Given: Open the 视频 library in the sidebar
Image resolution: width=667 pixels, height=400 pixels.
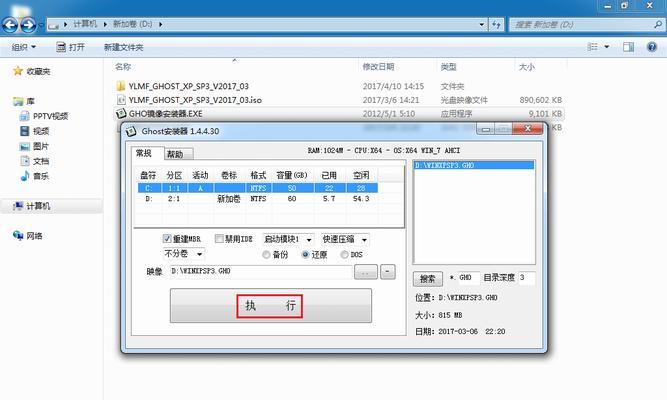Looking at the screenshot, I should [41, 131].
